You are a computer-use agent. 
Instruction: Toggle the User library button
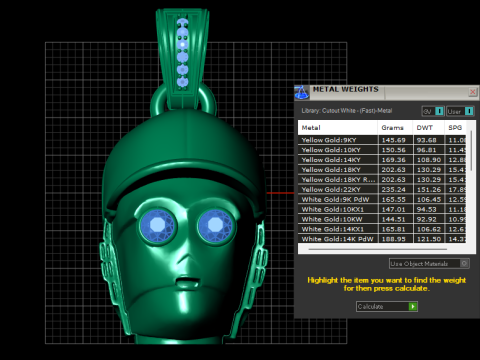pyautogui.click(x=460, y=111)
